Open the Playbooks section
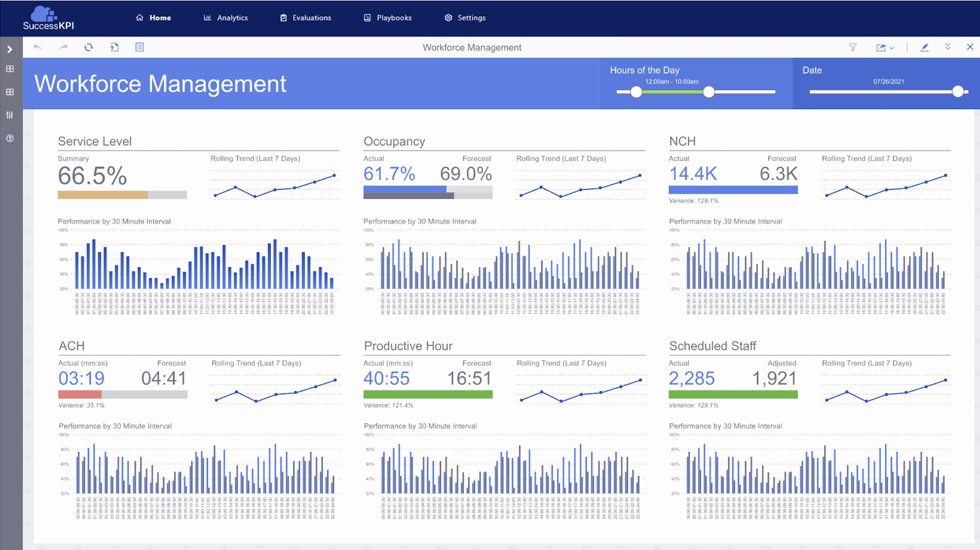 (x=388, y=18)
